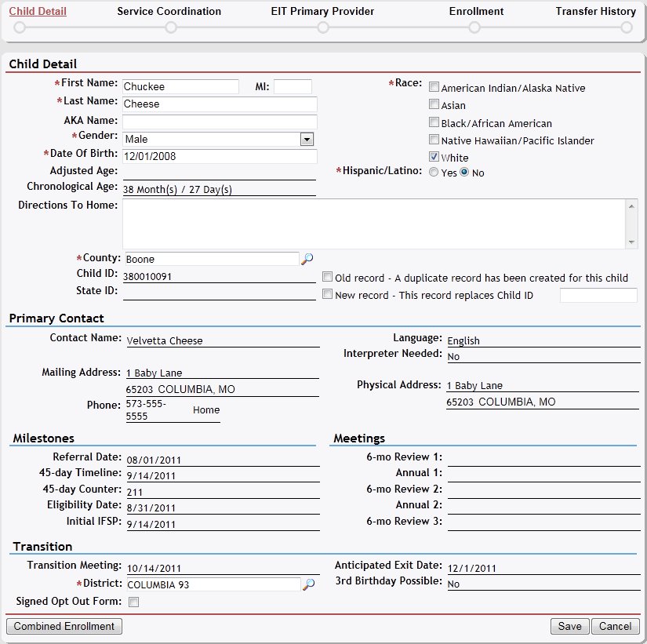The width and height of the screenshot is (647, 644).
Task: Switch to the Service Coordination tab
Action: pyautogui.click(x=169, y=12)
